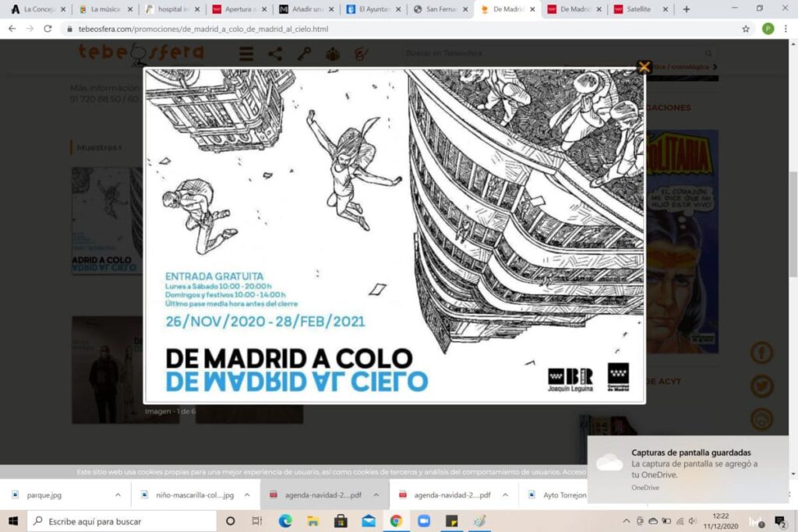
Task: Open Task View on the taskbar
Action: point(257,521)
